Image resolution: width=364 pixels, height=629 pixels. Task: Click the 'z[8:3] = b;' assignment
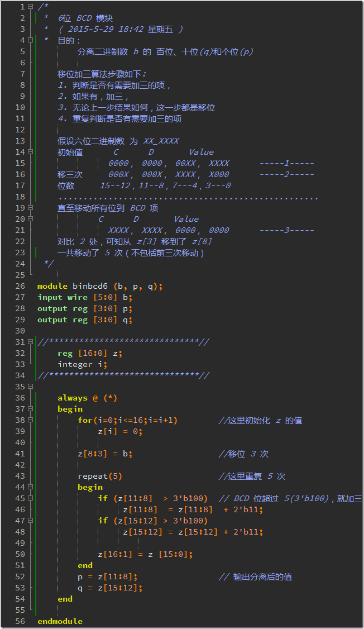coord(105,454)
